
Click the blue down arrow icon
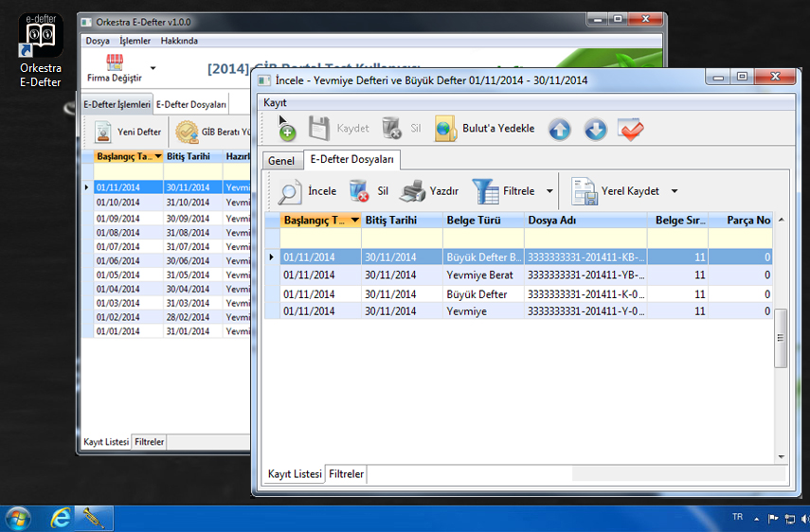[595, 130]
